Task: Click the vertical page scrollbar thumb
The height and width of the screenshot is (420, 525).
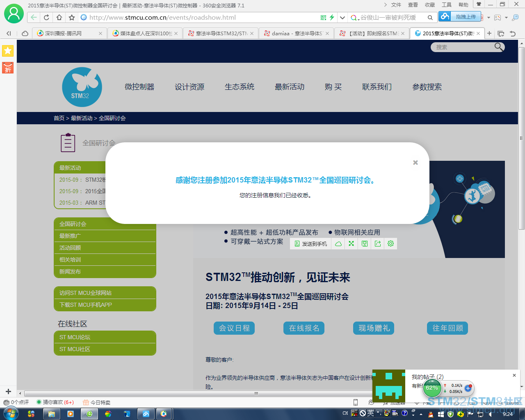Action: pos(521,137)
